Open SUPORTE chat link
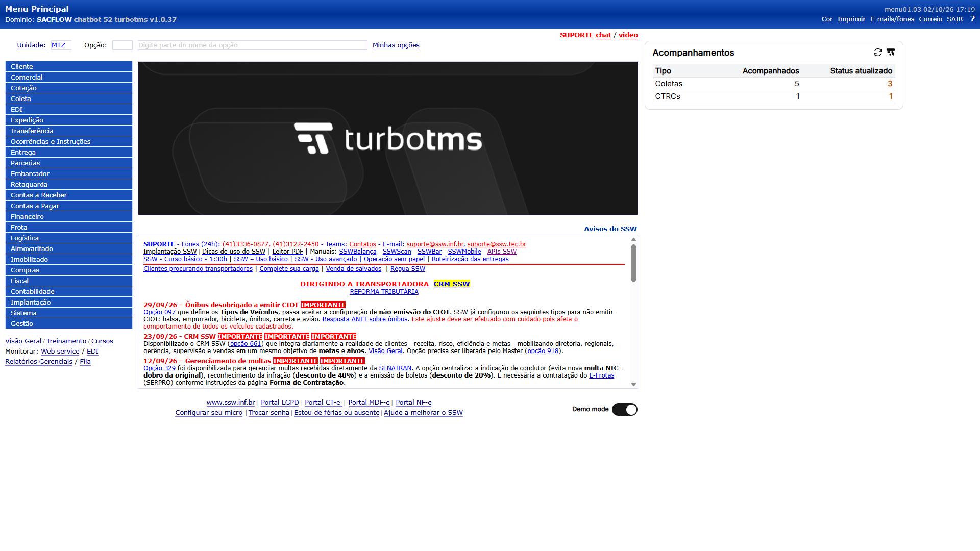 [x=603, y=35]
